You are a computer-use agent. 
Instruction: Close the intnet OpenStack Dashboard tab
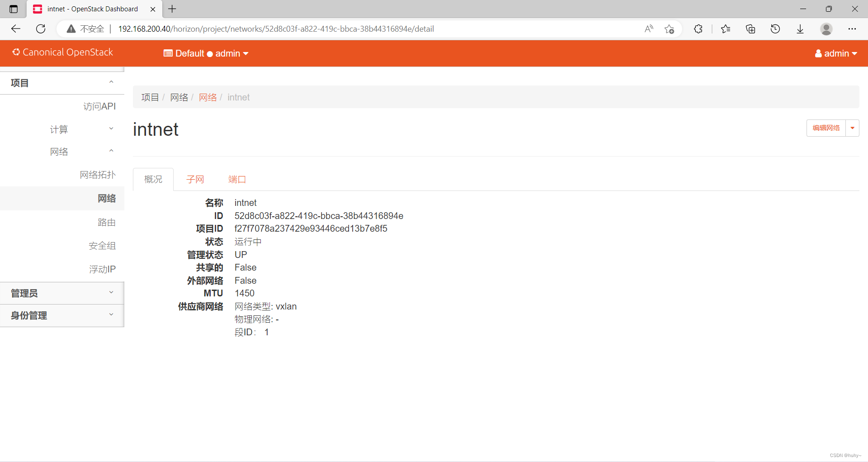click(x=153, y=9)
